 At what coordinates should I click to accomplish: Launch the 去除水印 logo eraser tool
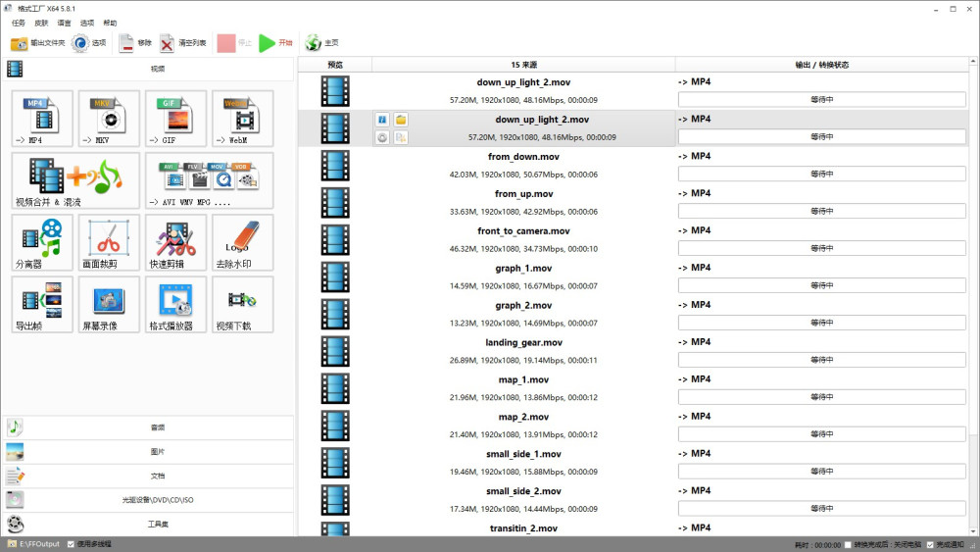click(242, 242)
